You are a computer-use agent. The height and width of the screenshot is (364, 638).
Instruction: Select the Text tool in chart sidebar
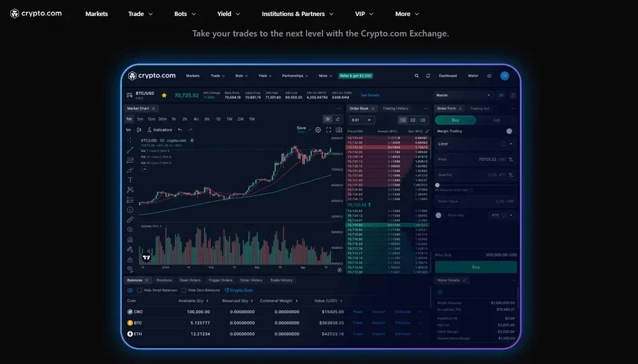click(x=130, y=180)
